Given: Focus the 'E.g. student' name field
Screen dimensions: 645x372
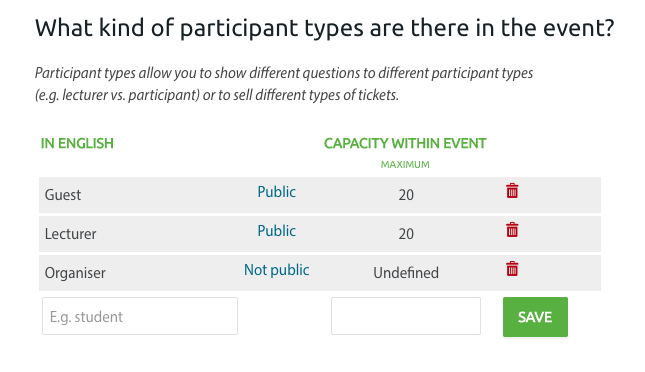Looking at the screenshot, I should pos(140,316).
